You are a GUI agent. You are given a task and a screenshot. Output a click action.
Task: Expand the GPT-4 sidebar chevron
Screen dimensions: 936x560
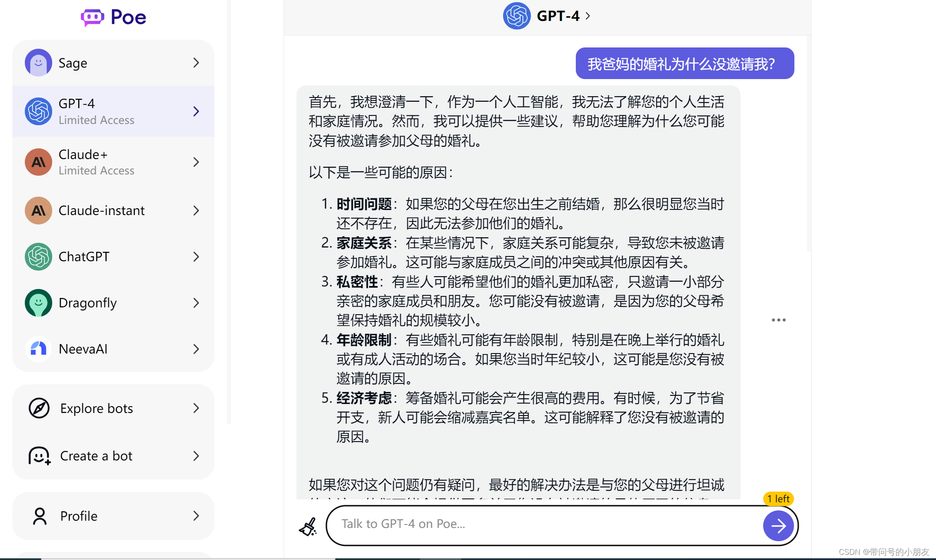point(196,111)
